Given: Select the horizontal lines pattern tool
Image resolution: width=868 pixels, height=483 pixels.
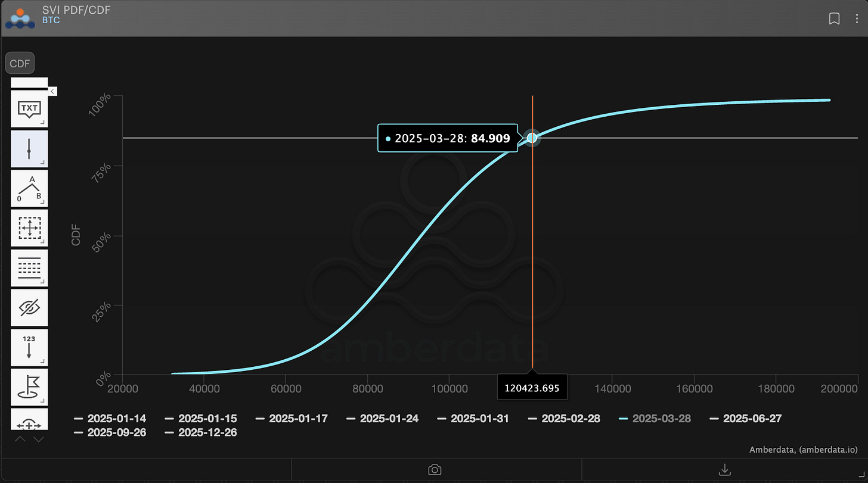Looking at the screenshot, I should coord(29,268).
